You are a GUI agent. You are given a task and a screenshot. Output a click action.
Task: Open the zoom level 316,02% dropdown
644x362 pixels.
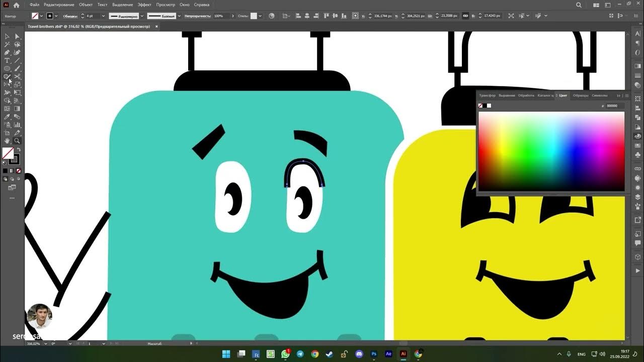46,343
